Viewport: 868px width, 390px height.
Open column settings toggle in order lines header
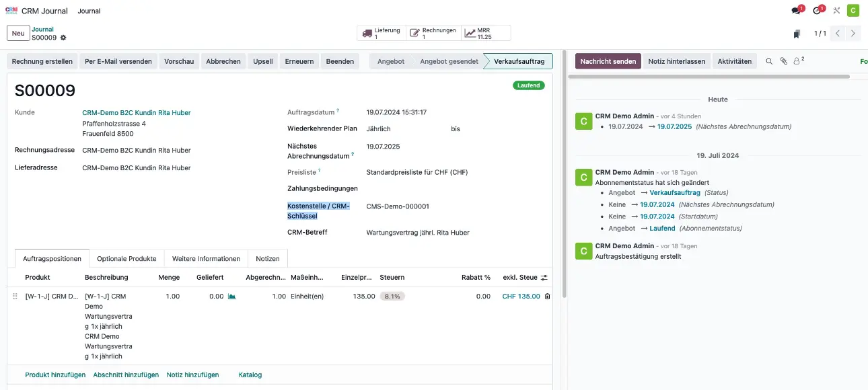(x=544, y=277)
